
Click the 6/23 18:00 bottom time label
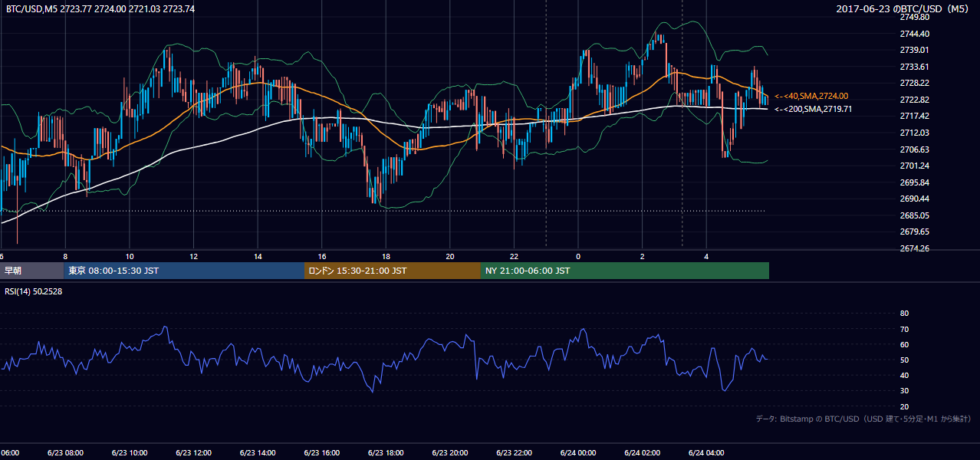coord(385,452)
